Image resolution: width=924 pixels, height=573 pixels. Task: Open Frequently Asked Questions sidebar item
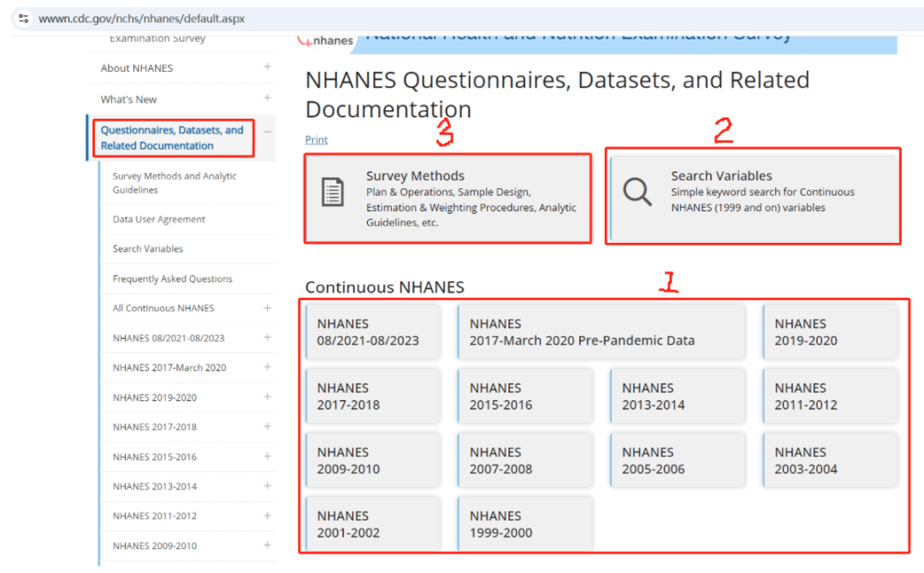[172, 279]
